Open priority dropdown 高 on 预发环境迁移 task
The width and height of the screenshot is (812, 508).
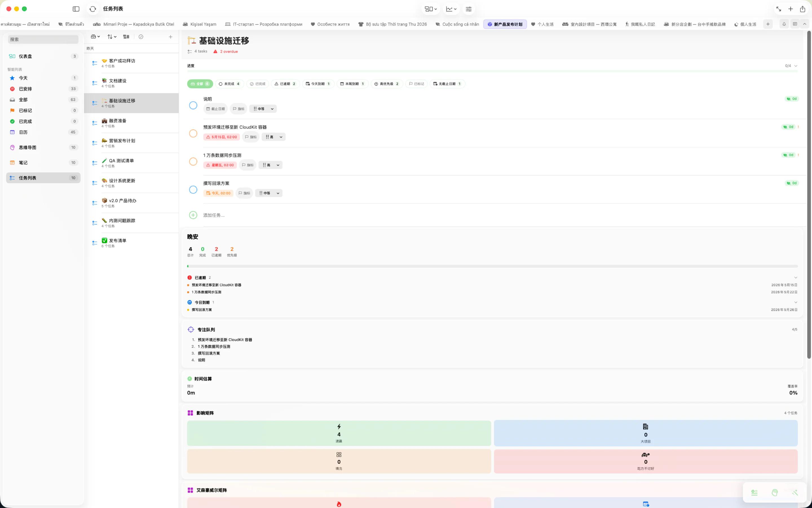click(273, 137)
